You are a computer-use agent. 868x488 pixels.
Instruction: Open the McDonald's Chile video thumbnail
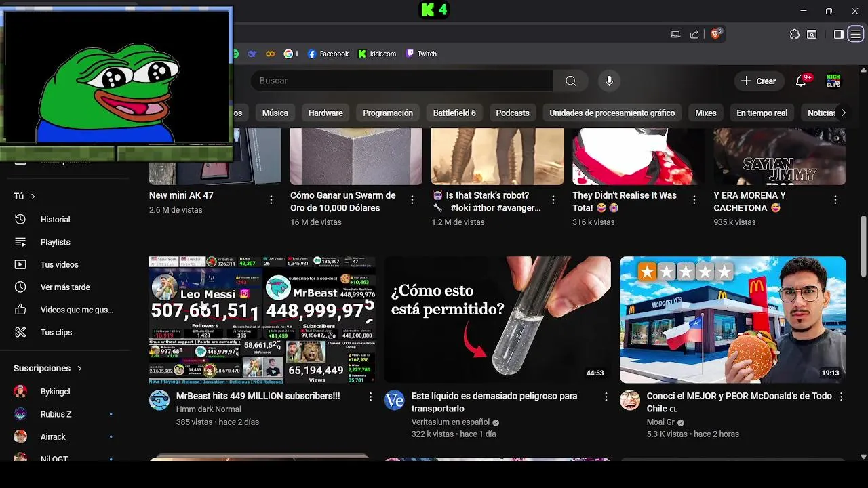(x=732, y=320)
